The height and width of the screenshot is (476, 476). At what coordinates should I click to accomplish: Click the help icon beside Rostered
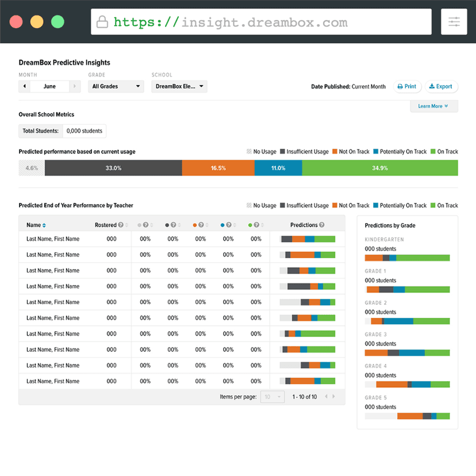121,225
